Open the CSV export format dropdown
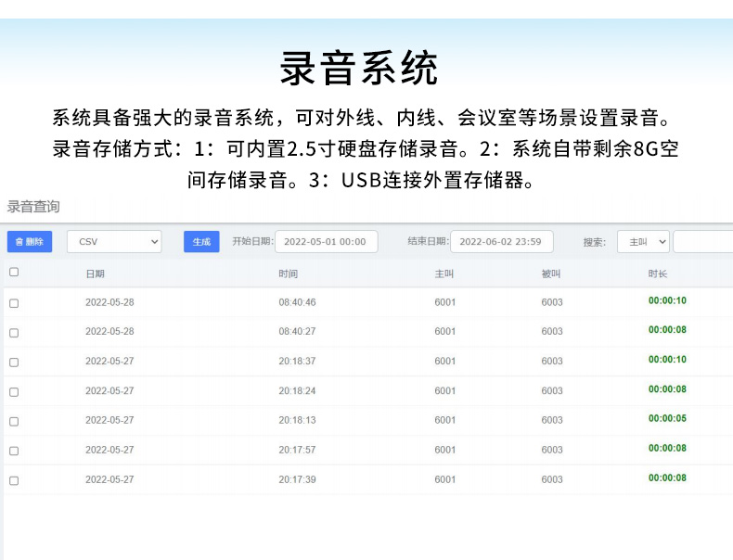Image resolution: width=733 pixels, height=560 pixels. (113, 241)
